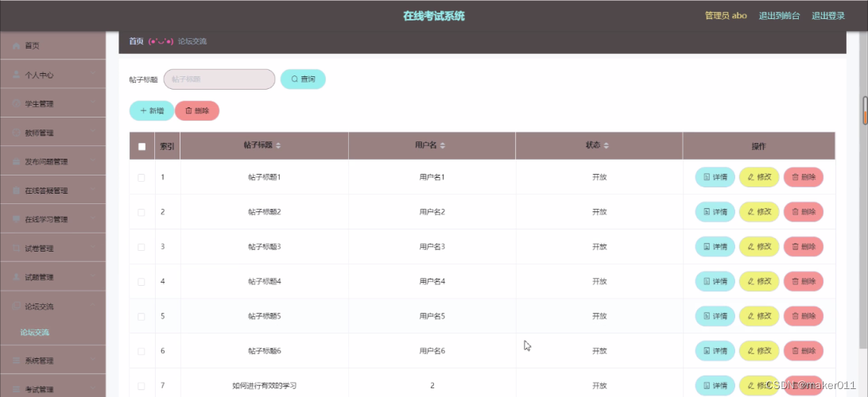Click the detail icon in row 帖子标题1
The image size is (868, 397).
(707, 178)
